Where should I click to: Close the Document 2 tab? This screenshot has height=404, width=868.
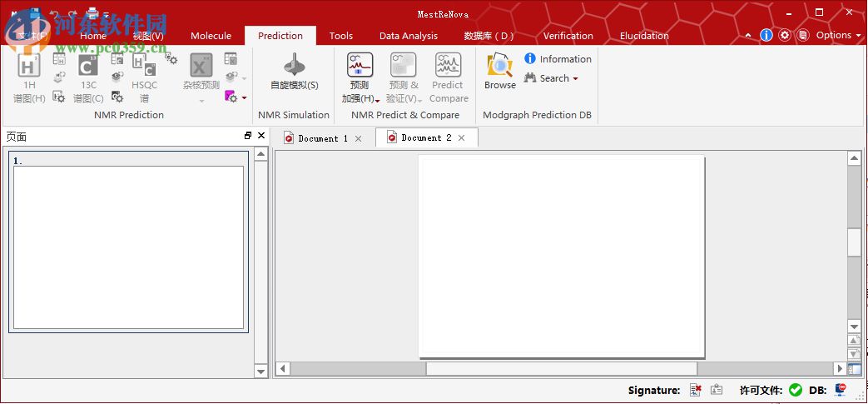462,138
